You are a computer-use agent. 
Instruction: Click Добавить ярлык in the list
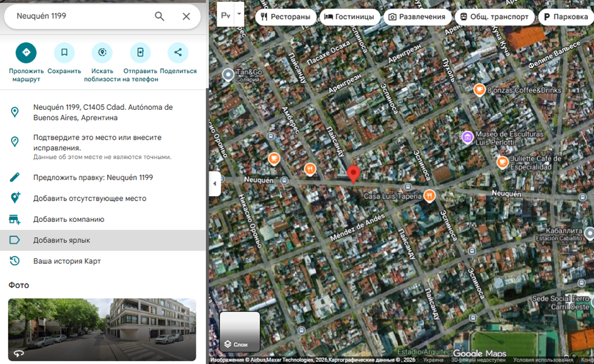pos(62,240)
